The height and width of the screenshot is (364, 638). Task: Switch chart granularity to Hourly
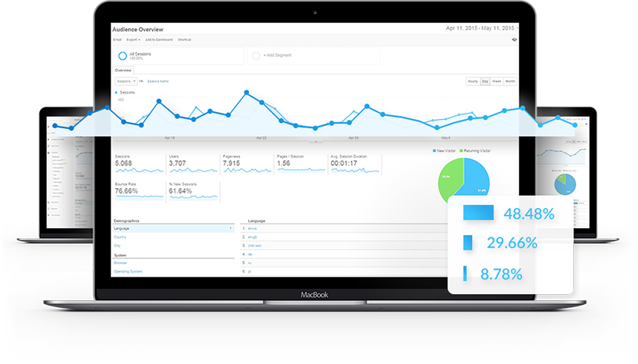coord(472,81)
